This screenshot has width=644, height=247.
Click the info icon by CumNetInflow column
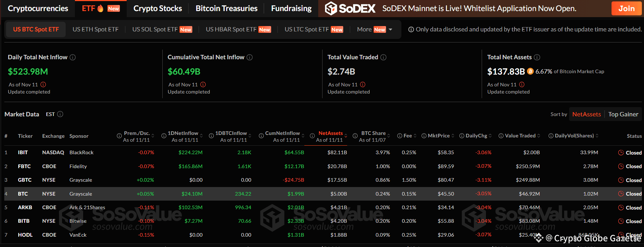[x=261, y=136]
